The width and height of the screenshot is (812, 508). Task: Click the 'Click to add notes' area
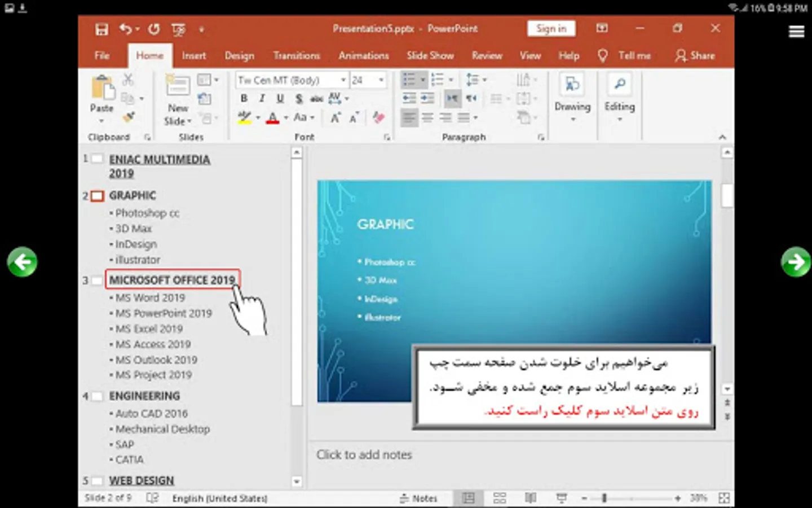pos(364,454)
